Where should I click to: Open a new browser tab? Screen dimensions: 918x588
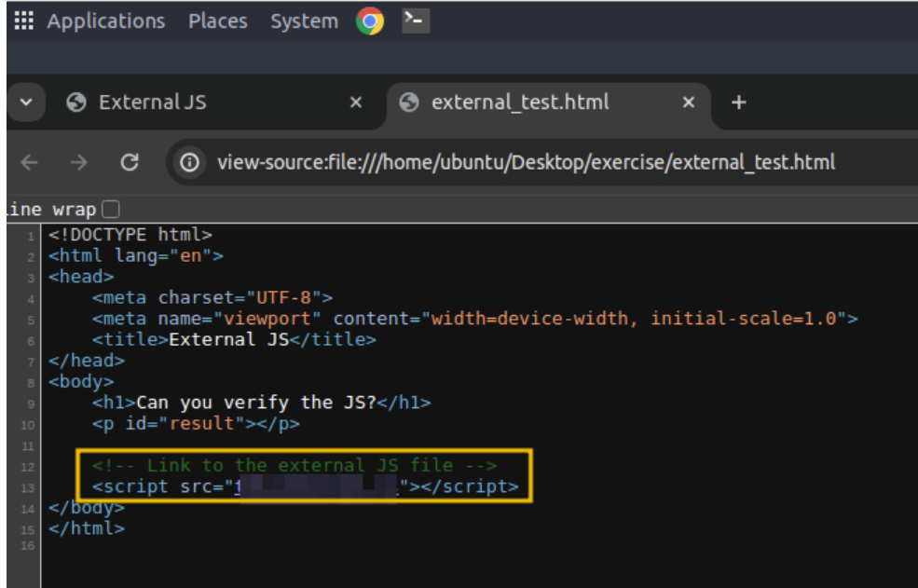click(x=739, y=103)
